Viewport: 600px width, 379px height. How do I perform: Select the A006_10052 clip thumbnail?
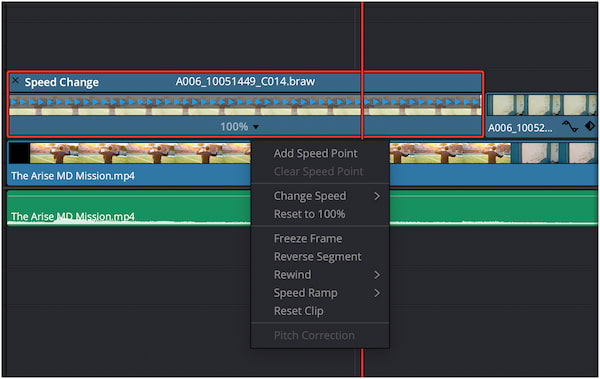(x=542, y=105)
